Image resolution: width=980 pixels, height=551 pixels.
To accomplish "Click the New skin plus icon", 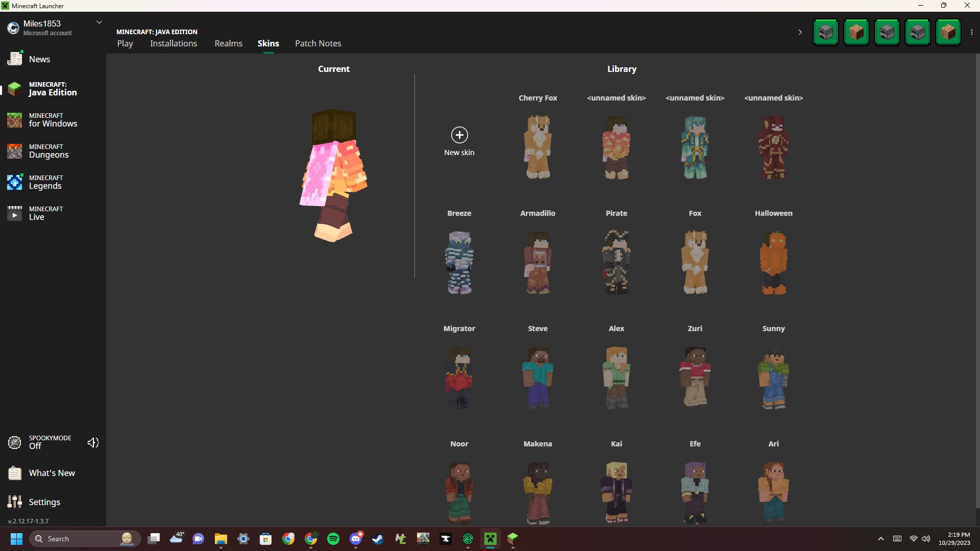I will click(x=459, y=135).
